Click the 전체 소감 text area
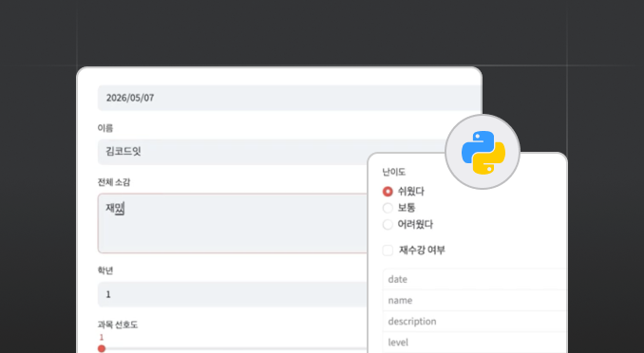 click(x=233, y=223)
